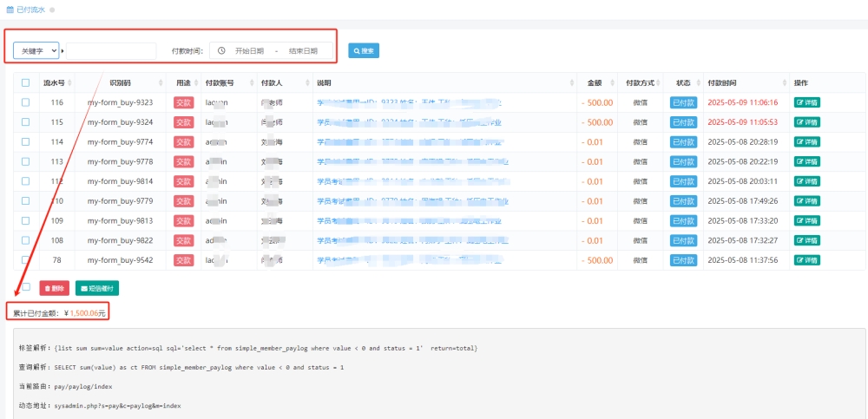
Task: Sort by 付款人 column header
Action: [285, 83]
